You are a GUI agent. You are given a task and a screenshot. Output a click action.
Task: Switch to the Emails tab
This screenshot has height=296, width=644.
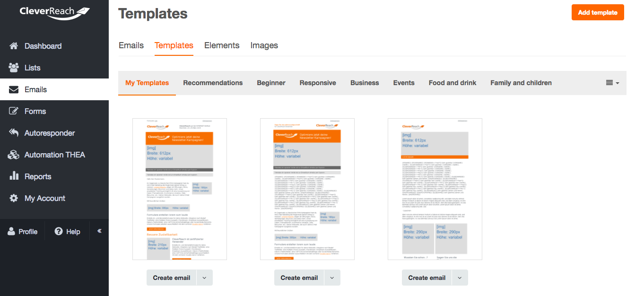click(x=131, y=45)
